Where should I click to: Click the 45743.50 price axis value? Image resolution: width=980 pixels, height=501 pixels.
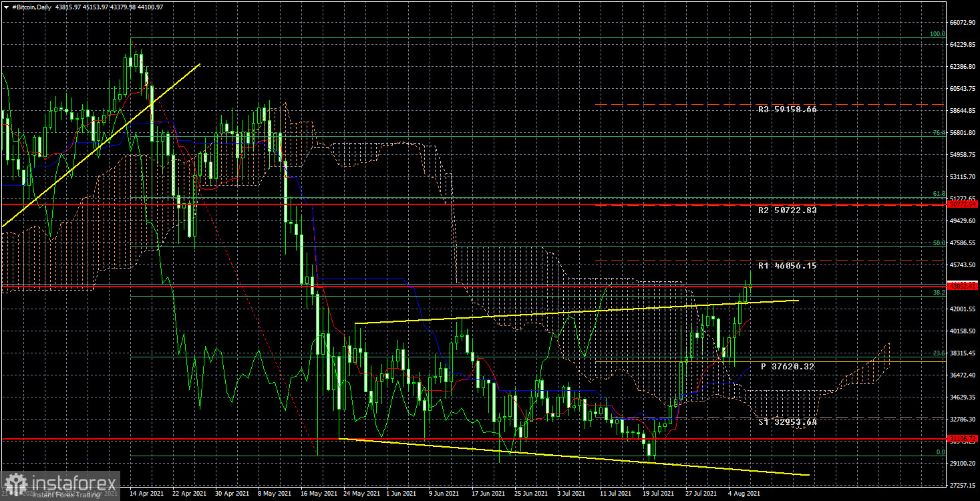[963, 265]
